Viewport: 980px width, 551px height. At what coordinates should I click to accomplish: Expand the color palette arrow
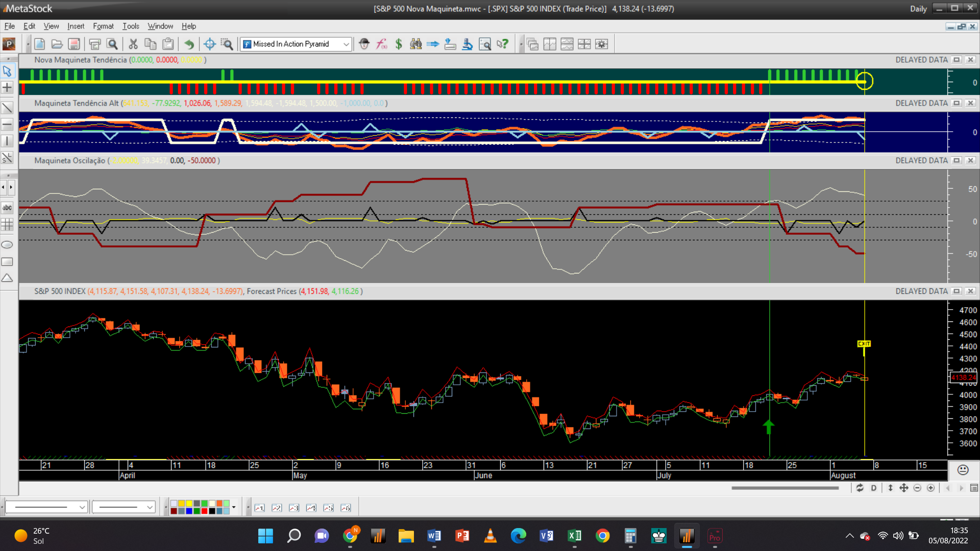coord(234,507)
